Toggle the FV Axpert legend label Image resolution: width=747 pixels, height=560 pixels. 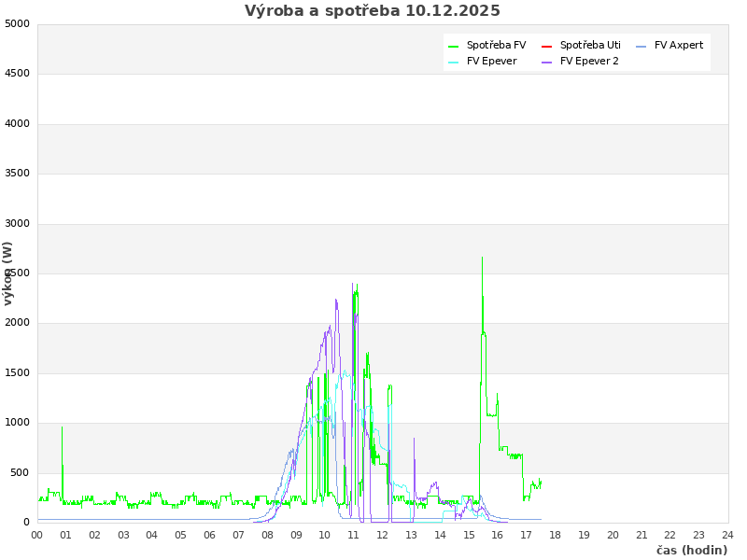(x=679, y=45)
